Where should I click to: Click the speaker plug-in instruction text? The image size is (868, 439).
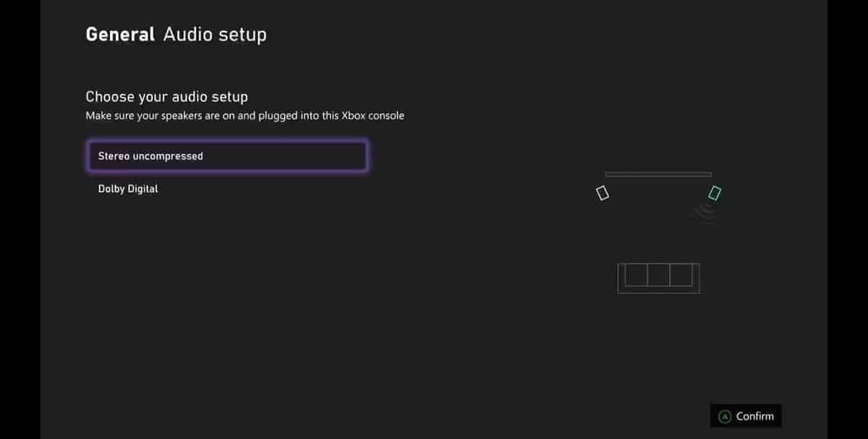[245, 115]
